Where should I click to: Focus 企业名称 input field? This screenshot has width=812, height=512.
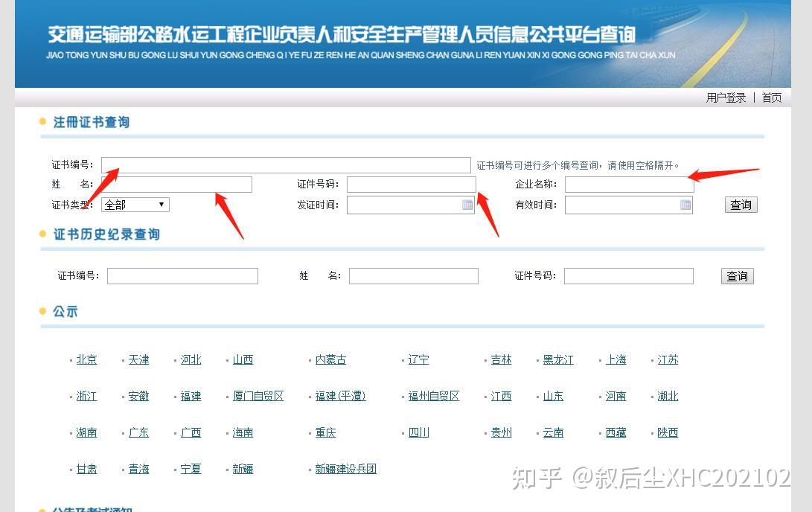pyautogui.click(x=629, y=185)
